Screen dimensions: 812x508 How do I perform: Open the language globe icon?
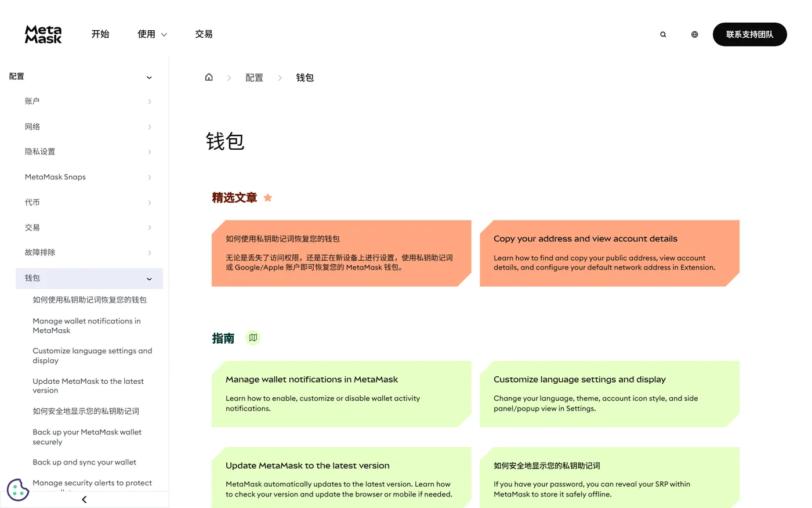click(694, 34)
